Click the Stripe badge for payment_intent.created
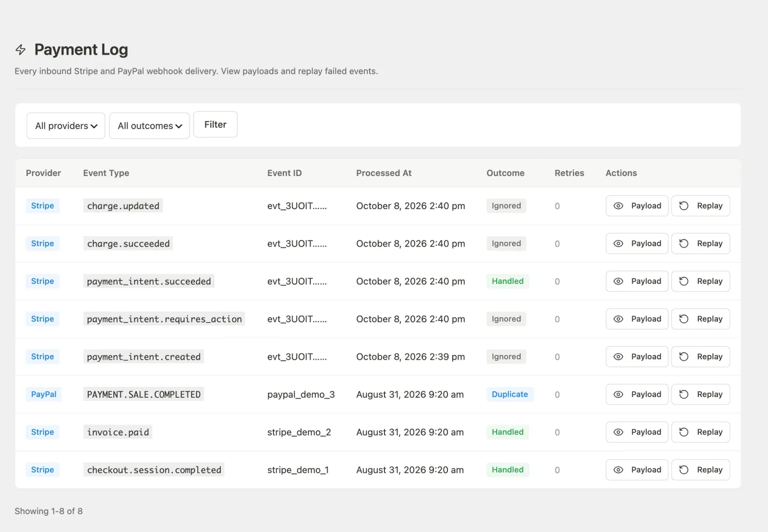 point(42,357)
